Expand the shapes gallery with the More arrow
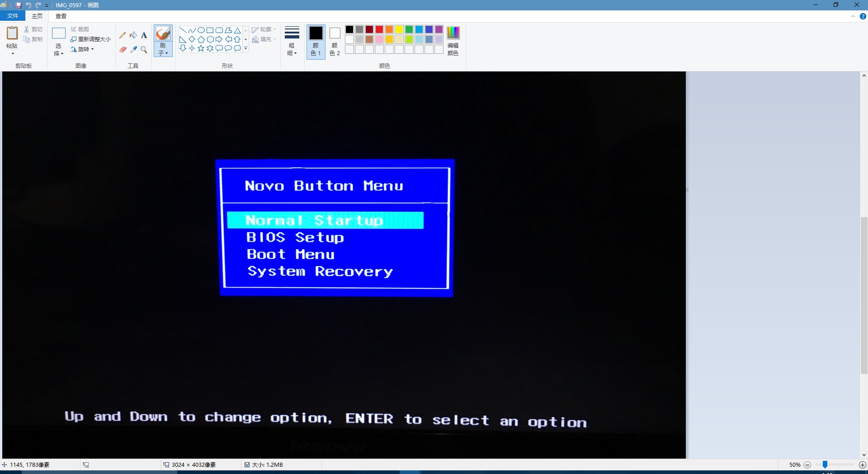This screenshot has height=474, width=868. (246, 48)
